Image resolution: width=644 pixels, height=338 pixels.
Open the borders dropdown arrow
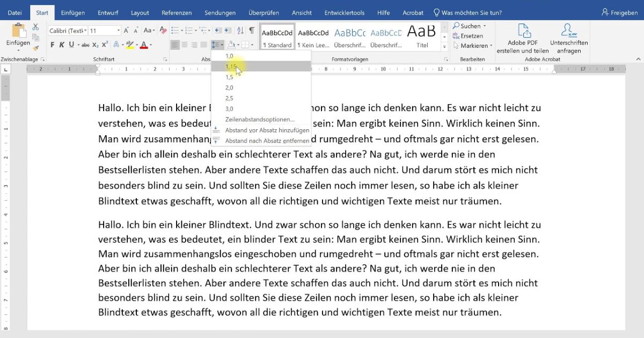click(x=252, y=45)
